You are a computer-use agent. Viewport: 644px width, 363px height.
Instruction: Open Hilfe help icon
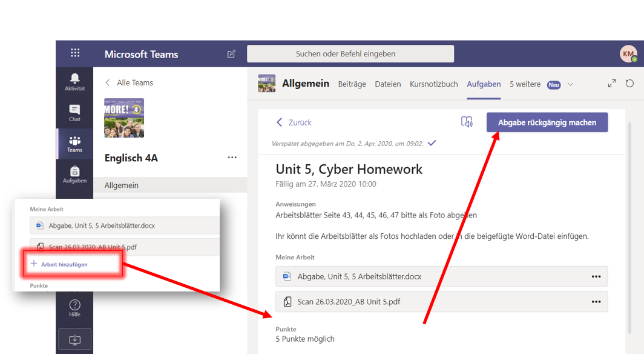coord(74,308)
